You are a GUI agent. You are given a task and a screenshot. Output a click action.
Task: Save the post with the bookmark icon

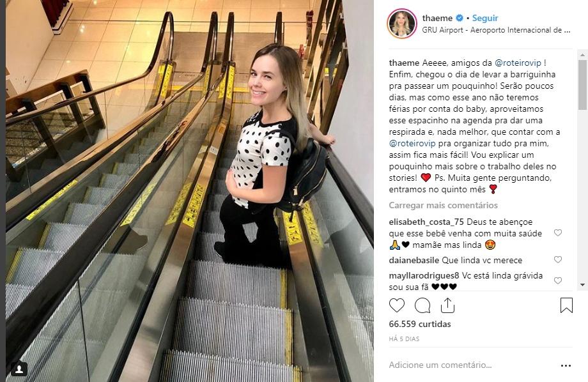(x=566, y=305)
